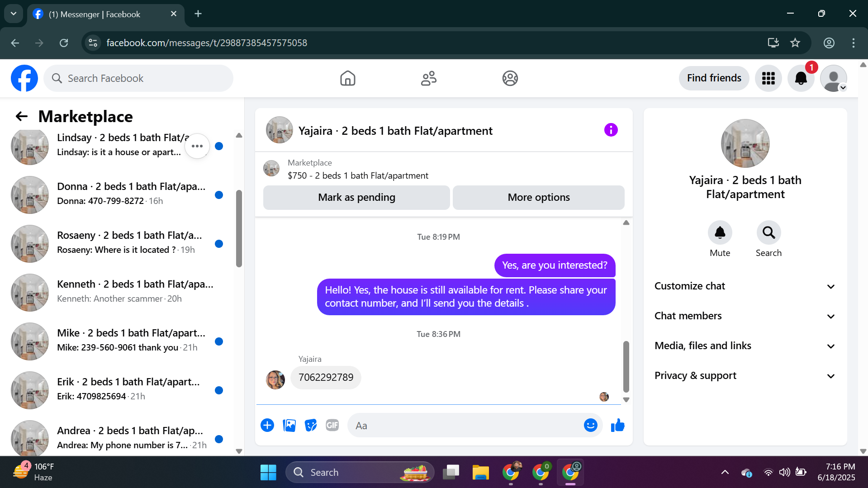Open the Chrome three-dot menu
Screen dimensions: 868x488
coord(853,43)
